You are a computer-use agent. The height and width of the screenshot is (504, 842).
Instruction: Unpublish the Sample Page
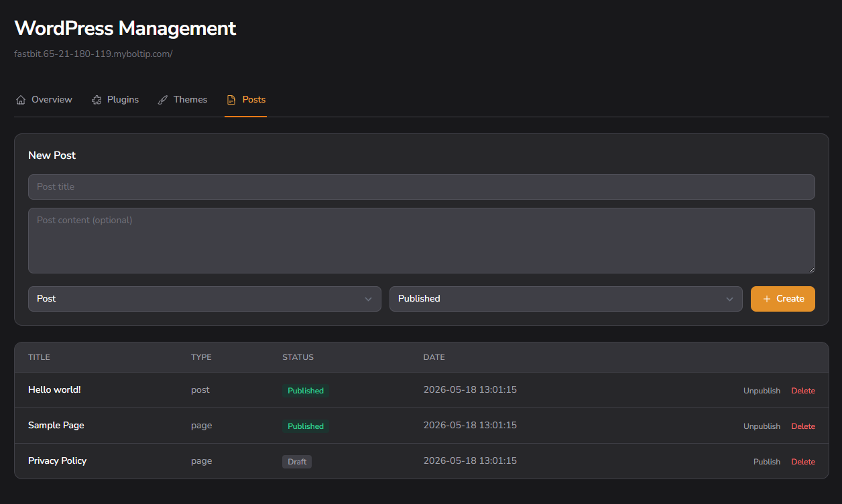[762, 426]
